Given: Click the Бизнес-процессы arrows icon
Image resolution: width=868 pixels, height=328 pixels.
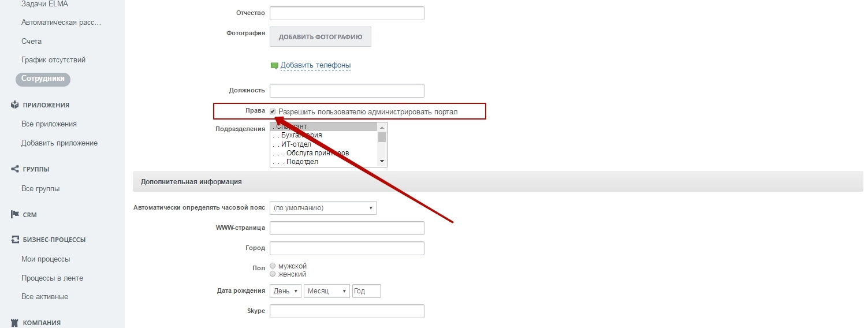Looking at the screenshot, I should [x=15, y=240].
